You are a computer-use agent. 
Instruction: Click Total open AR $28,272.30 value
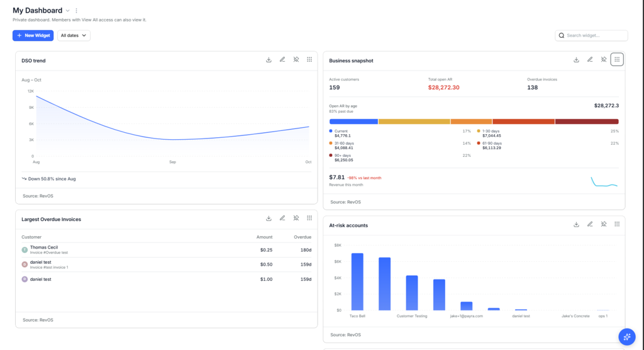point(443,87)
